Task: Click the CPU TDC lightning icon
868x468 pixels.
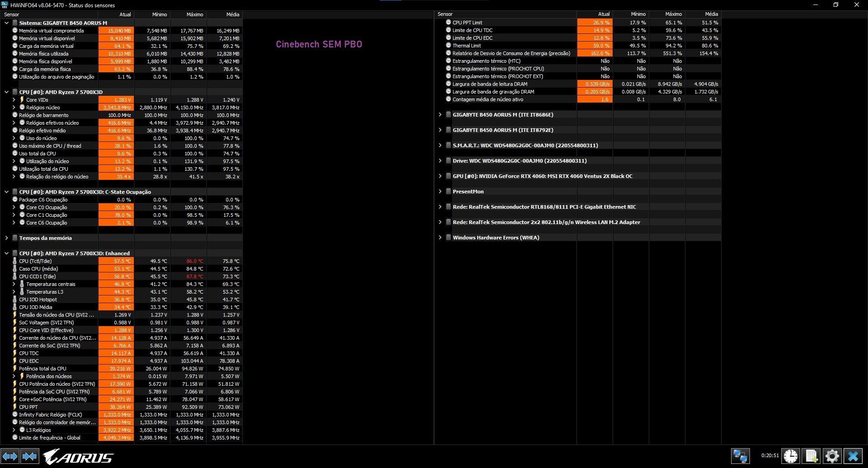Action: (15, 353)
